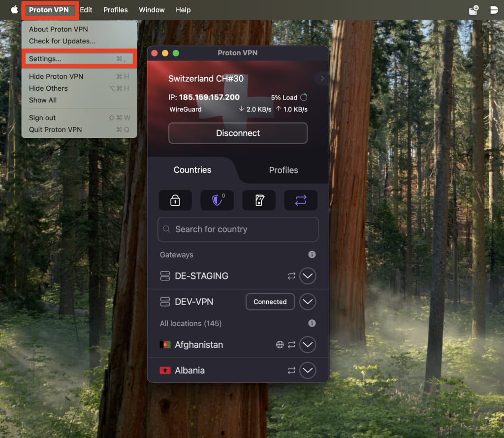
Task: Click the 5% Load text
Action: point(284,98)
